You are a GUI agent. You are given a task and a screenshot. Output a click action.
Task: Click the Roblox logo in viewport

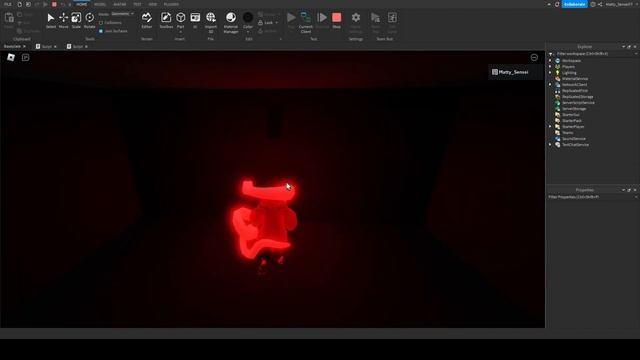click(11, 58)
